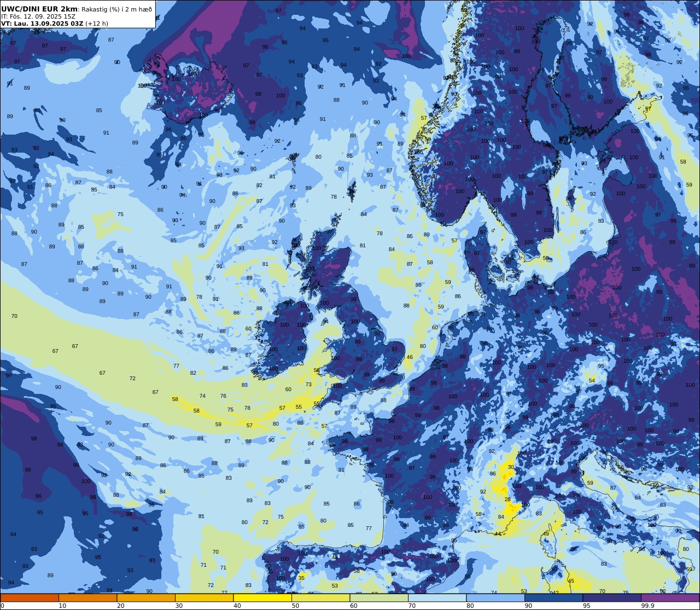Click the dark navy 95–99.9 legend swatch
The height and width of the screenshot is (610, 700).
click(x=612, y=597)
